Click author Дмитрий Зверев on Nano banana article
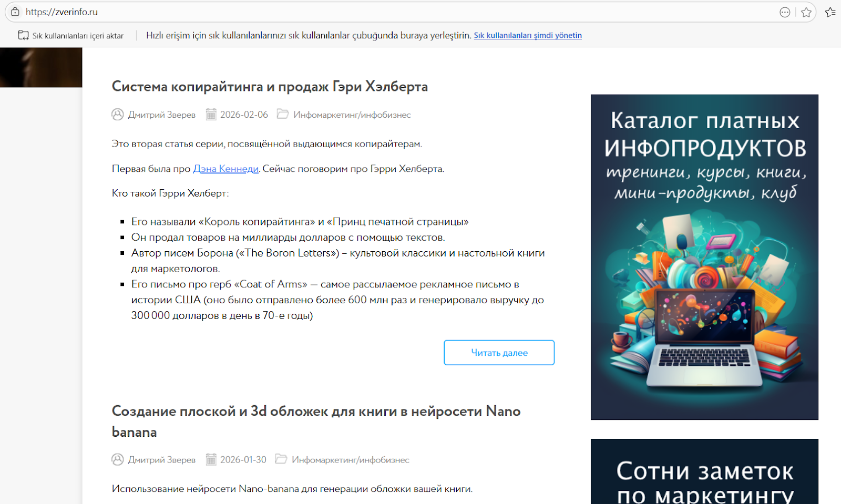 pos(162,460)
